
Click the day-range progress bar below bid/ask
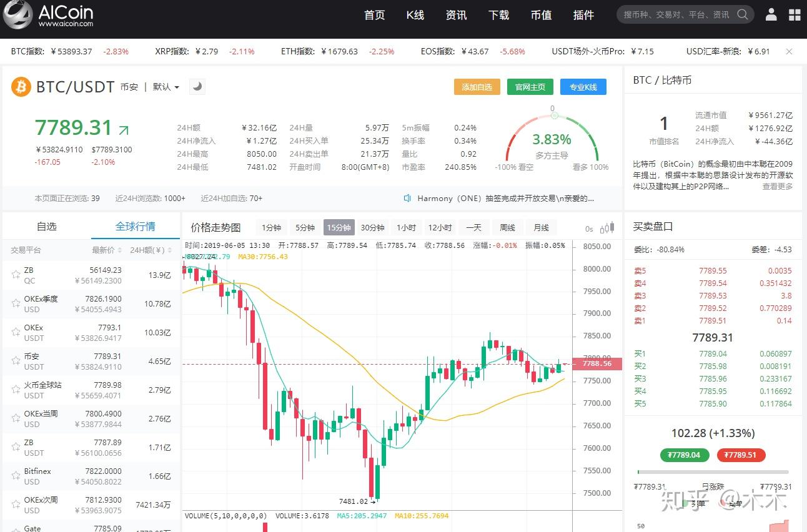point(713,472)
